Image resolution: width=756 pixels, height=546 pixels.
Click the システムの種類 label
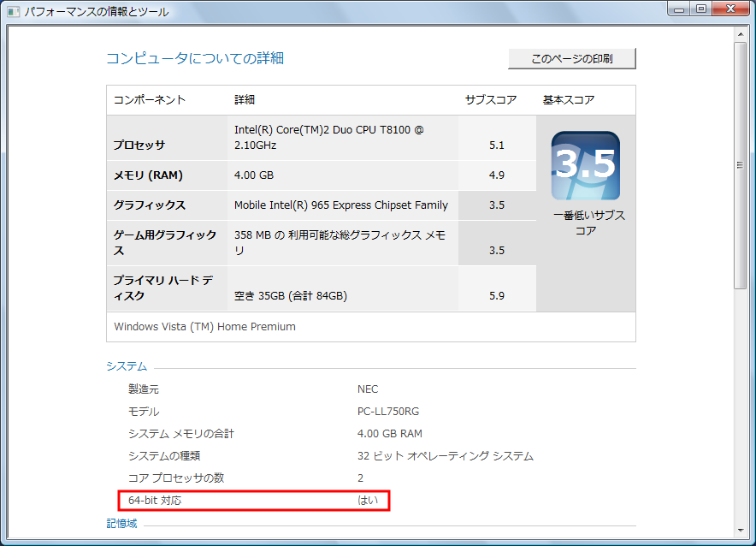coord(164,456)
